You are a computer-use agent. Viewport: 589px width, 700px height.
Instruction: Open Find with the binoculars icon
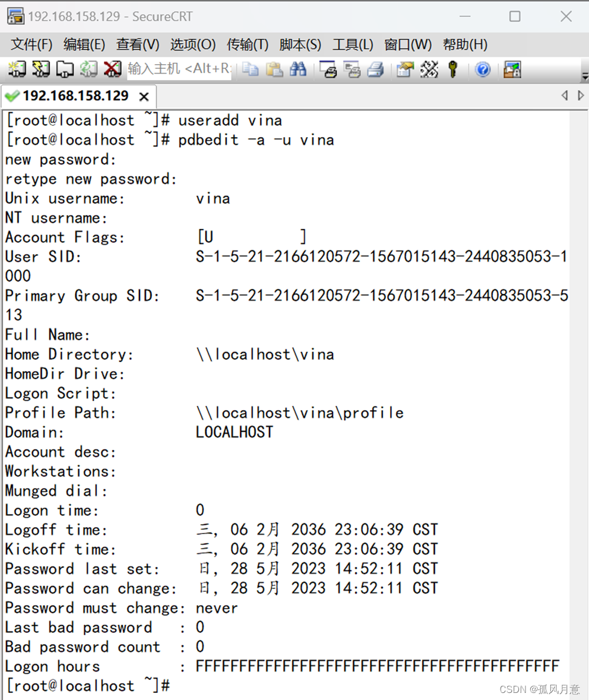click(298, 69)
